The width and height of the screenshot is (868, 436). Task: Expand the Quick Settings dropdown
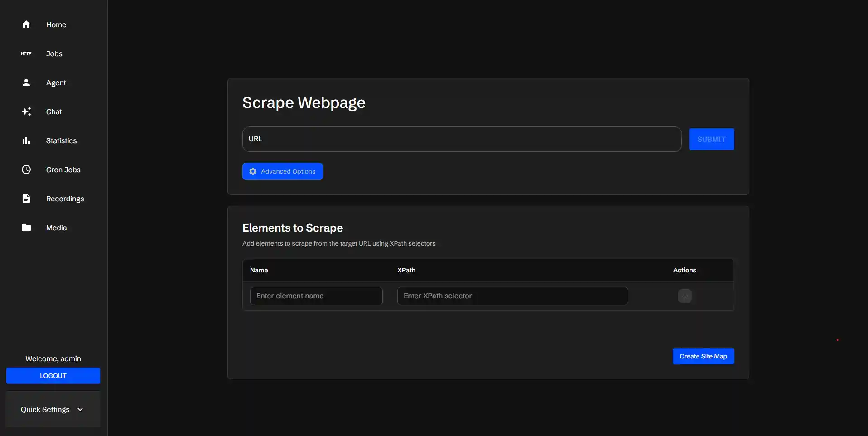[x=52, y=409]
